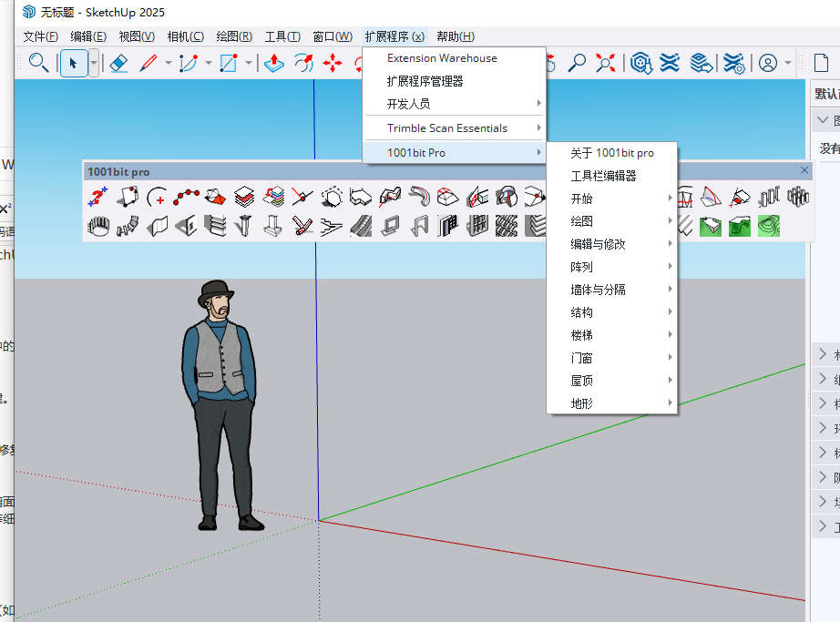Expand 编辑与修改 submenu
This screenshot has height=622, width=840.
coord(612,244)
